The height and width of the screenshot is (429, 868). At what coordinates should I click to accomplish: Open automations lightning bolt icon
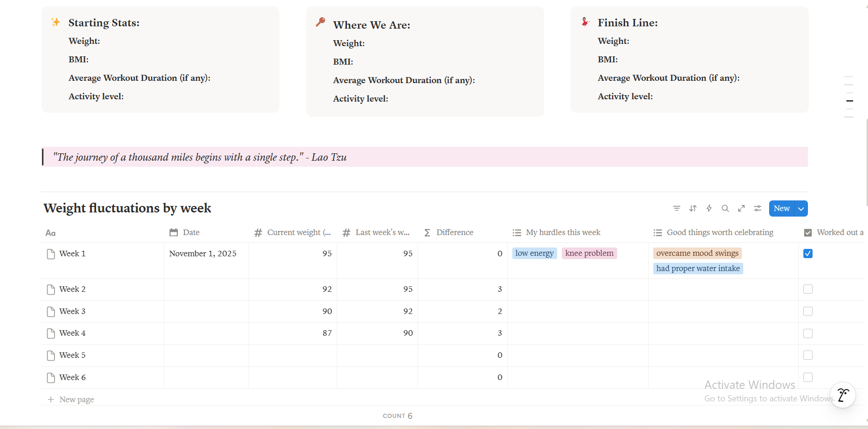[x=709, y=208]
